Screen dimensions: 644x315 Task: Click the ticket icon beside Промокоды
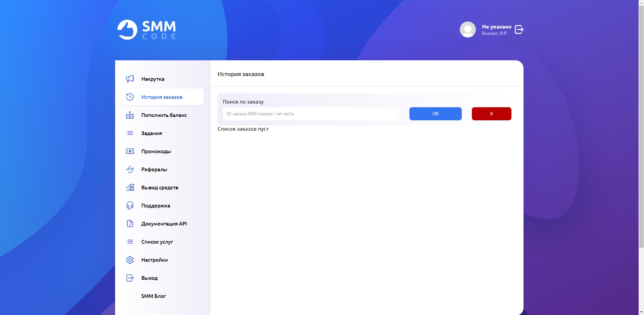point(130,151)
